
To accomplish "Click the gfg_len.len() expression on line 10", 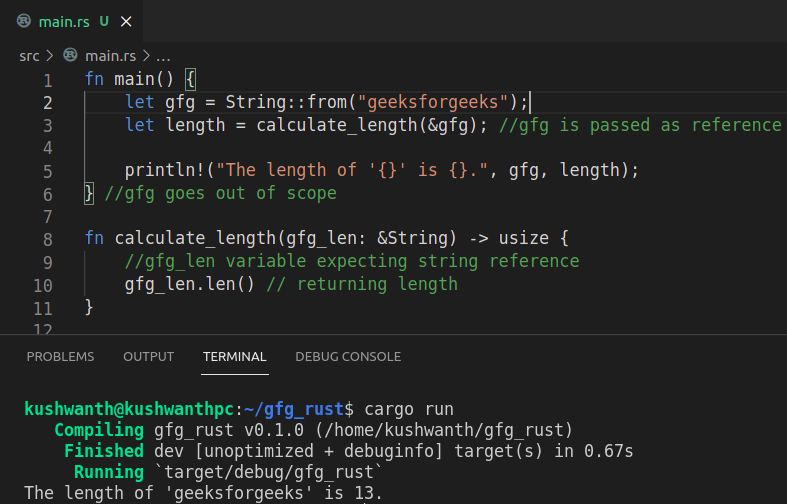I will 190,284.
